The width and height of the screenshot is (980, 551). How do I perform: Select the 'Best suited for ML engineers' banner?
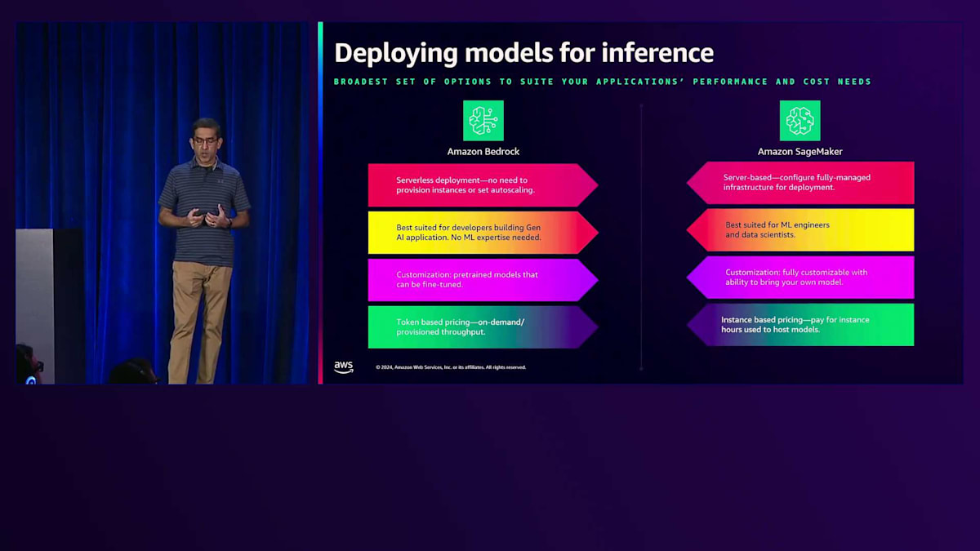click(x=800, y=229)
